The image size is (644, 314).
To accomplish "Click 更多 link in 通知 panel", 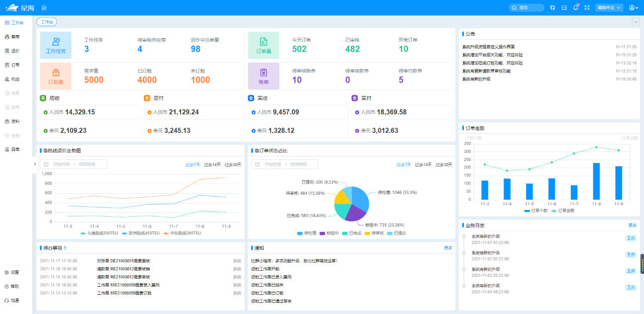I will [448, 248].
